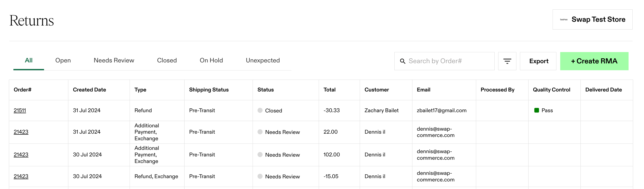Screen dimensions: 644x189
Task: Click the Export button
Action: (x=538, y=61)
